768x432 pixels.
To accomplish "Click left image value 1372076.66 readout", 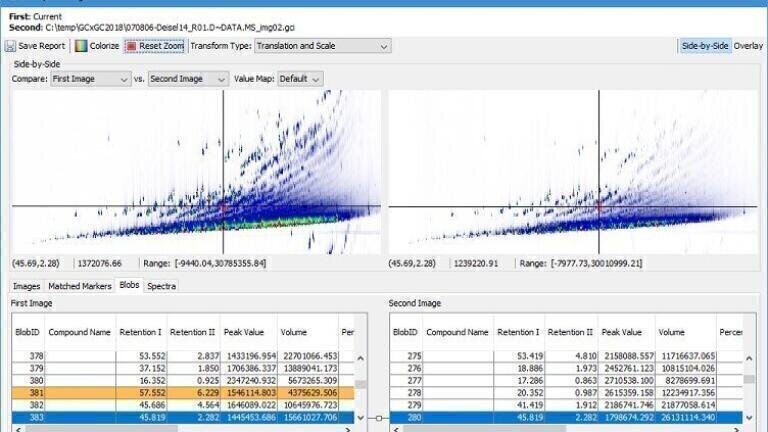I will pos(99,264).
